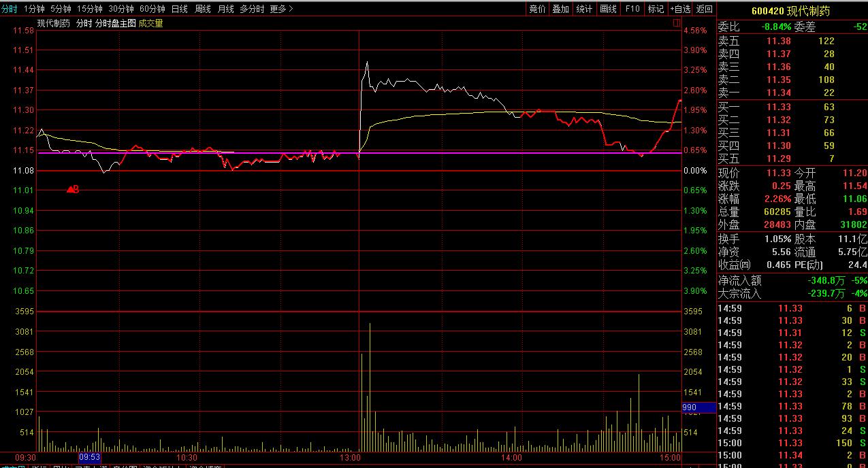This screenshot has width=868, height=468.
Task: Click the 换手 1.05% turnover value
Action: coord(777,239)
